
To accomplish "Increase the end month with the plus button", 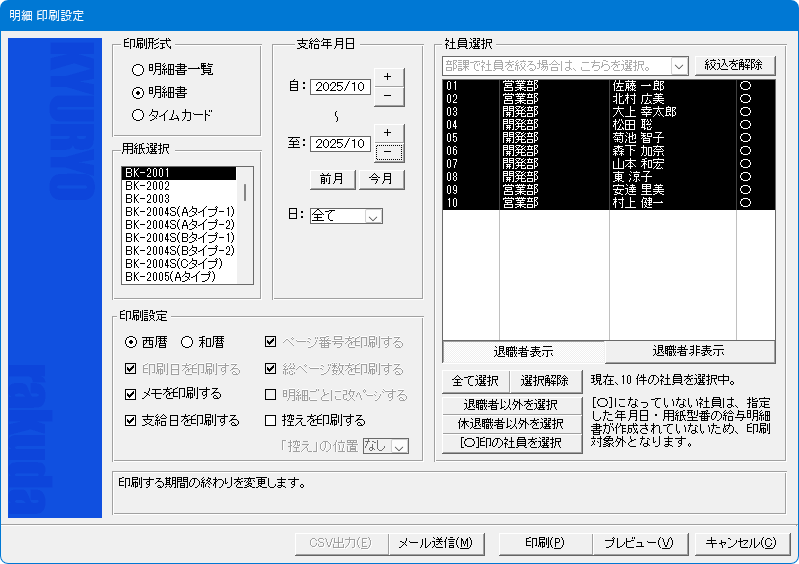I will click(387, 133).
